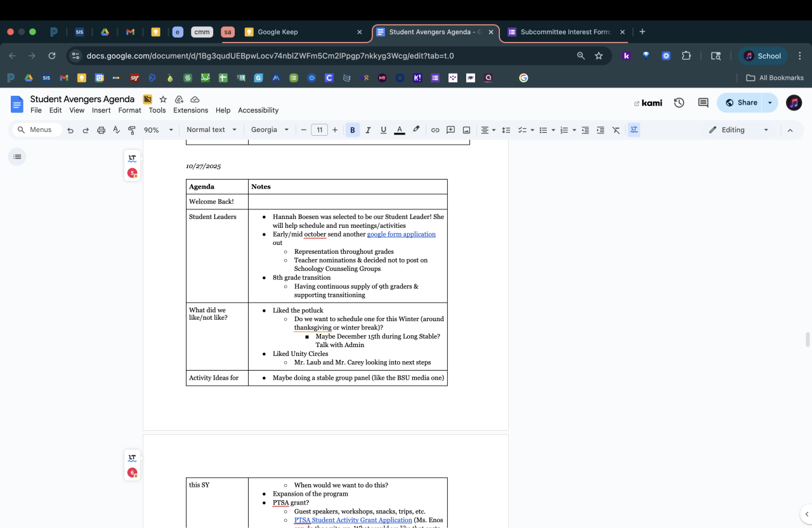812x528 pixels.
Task: Click the font size input field
Action: [x=319, y=130]
